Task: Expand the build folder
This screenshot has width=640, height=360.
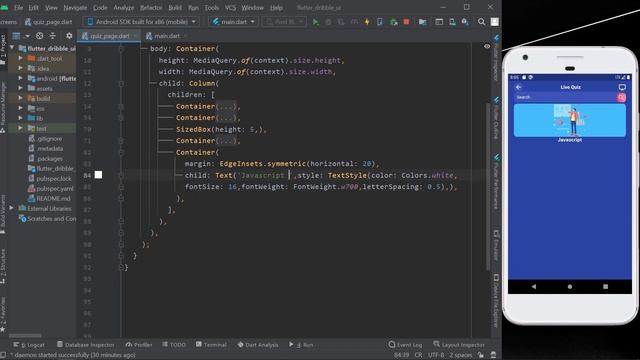Action: coord(20,98)
